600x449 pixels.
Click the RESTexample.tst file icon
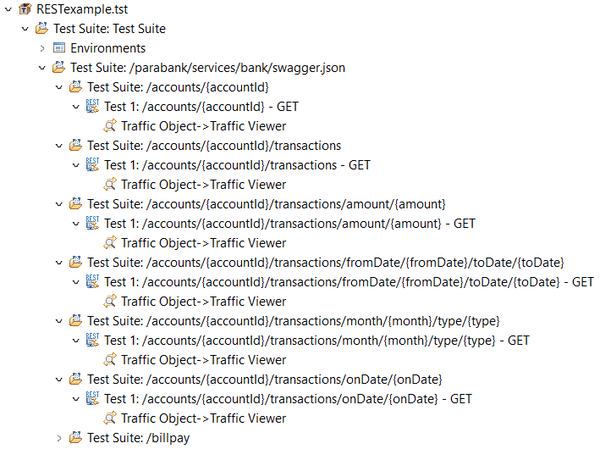[25, 9]
